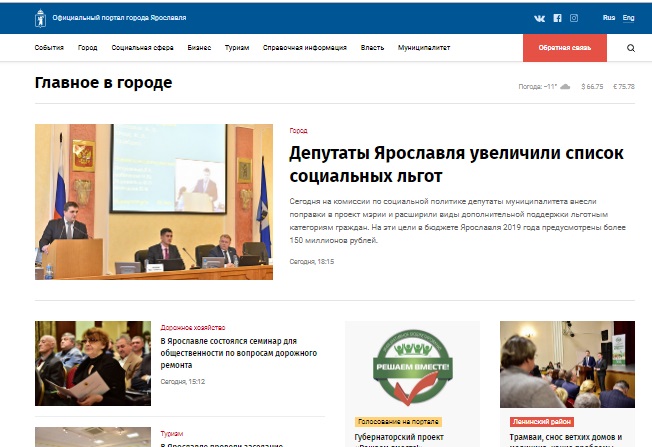Click the red Город category tag

pos(298,131)
